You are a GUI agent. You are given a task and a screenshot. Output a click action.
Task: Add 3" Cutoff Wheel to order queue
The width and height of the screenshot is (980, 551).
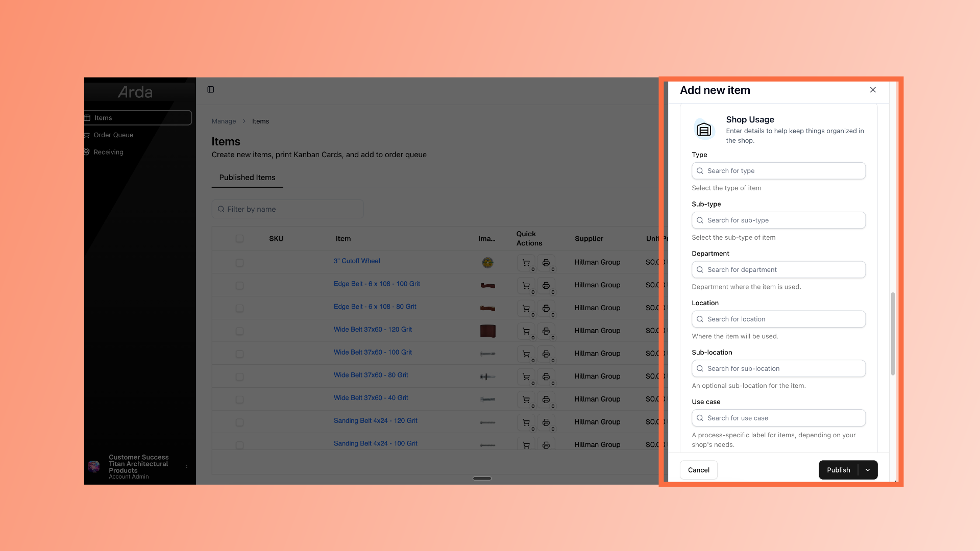(x=526, y=263)
